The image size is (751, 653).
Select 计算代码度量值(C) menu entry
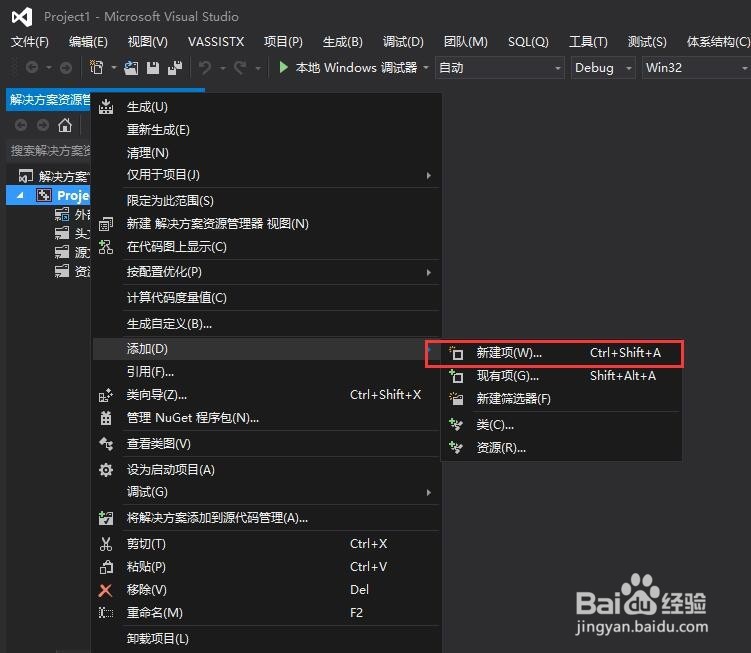click(x=266, y=298)
